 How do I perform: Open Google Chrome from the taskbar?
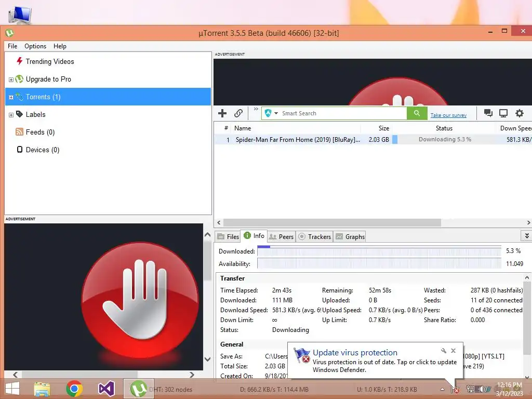click(x=74, y=389)
